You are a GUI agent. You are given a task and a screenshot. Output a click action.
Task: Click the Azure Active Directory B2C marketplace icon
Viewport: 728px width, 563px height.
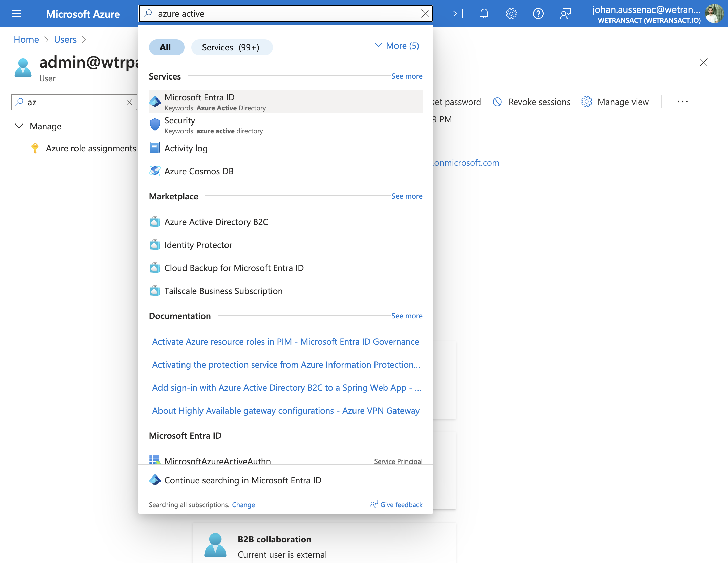pyautogui.click(x=155, y=222)
